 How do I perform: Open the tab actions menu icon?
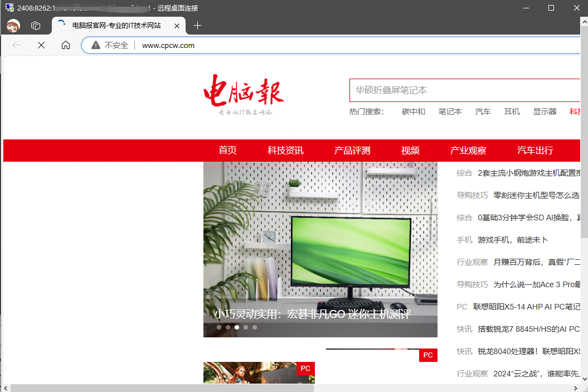point(36,26)
